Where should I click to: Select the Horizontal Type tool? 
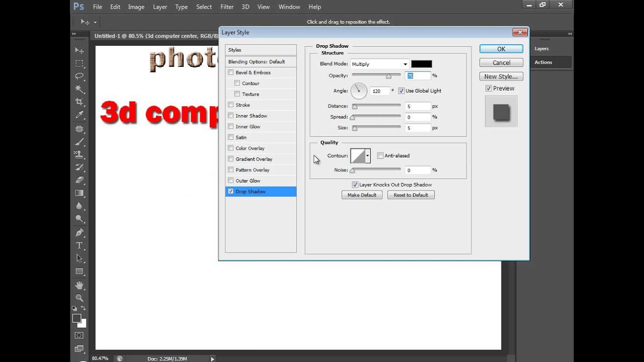[79, 245]
